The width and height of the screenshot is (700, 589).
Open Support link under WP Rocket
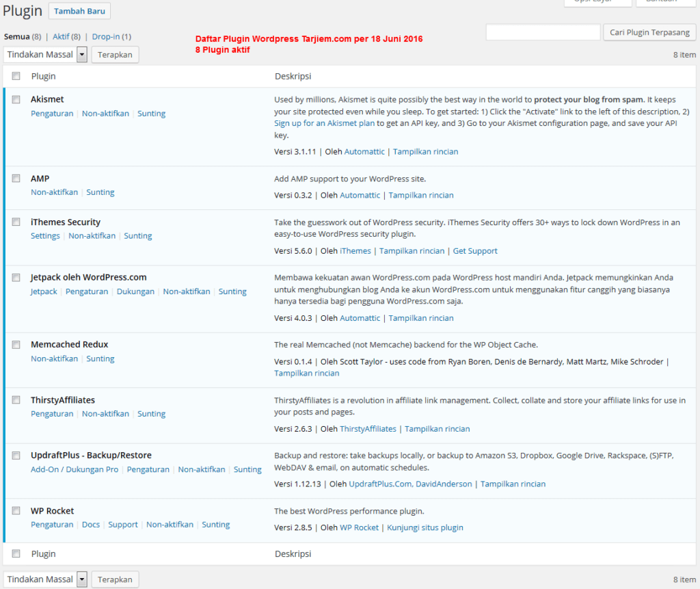pos(123,525)
